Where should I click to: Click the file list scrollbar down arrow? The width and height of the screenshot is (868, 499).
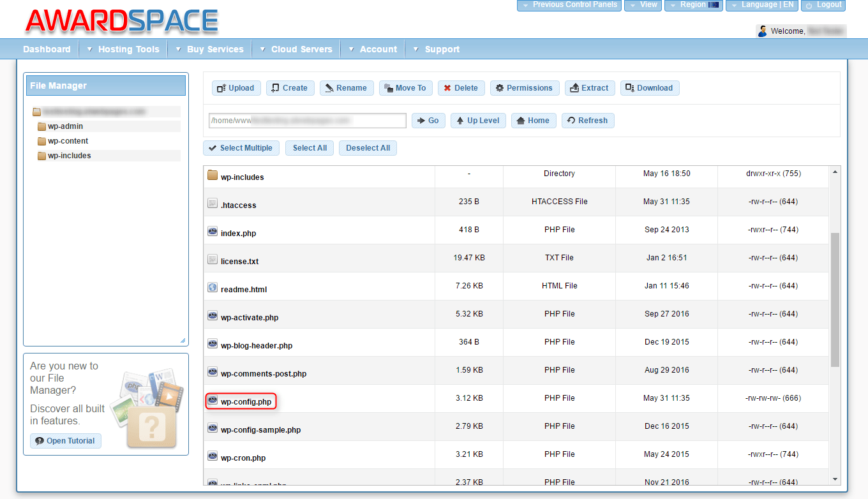click(x=835, y=479)
